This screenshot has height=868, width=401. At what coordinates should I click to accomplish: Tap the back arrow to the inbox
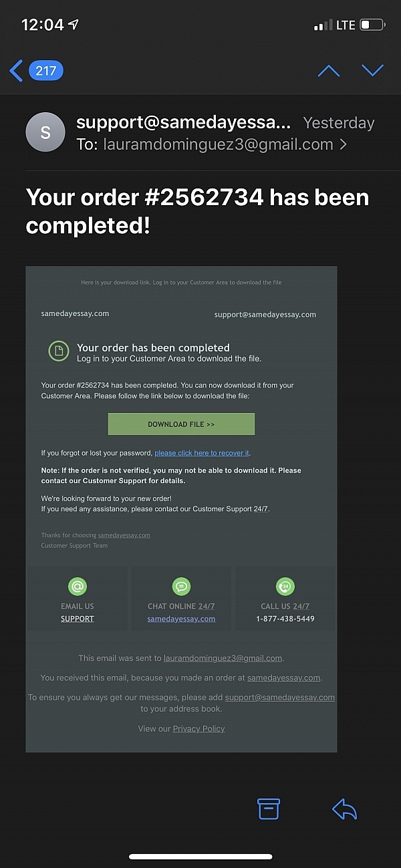coord(16,70)
